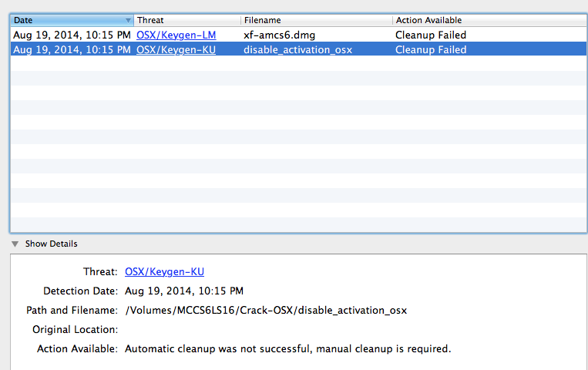Viewport: 588px width, 370px height.
Task: Sort by the Threat column header
Action: point(187,20)
